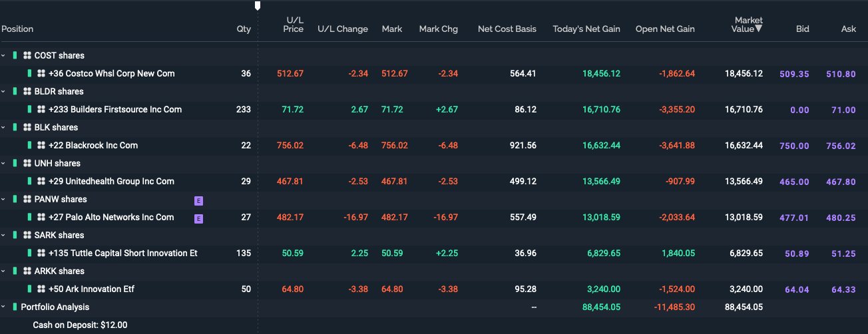Click the grid icon beside COST shares
This screenshot has height=334, width=868.
27,55
